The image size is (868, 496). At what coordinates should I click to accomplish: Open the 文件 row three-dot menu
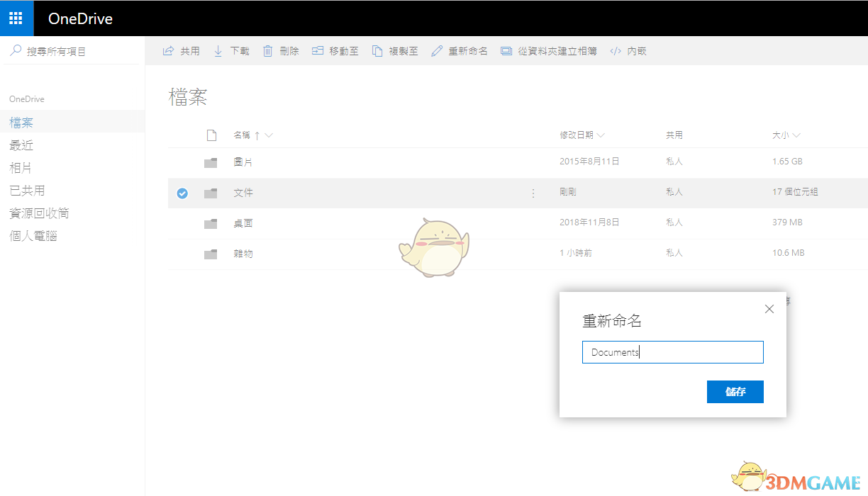(x=533, y=193)
